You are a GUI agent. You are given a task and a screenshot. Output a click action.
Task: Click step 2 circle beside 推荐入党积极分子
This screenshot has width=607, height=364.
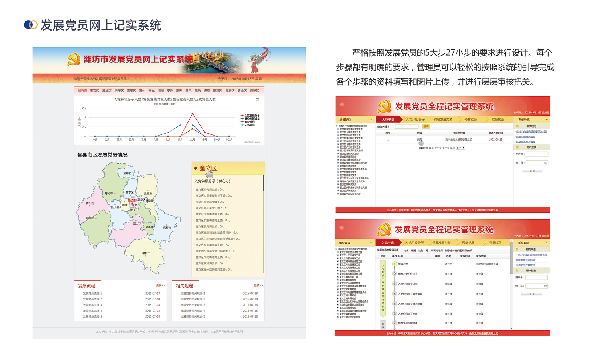click(x=394, y=274)
